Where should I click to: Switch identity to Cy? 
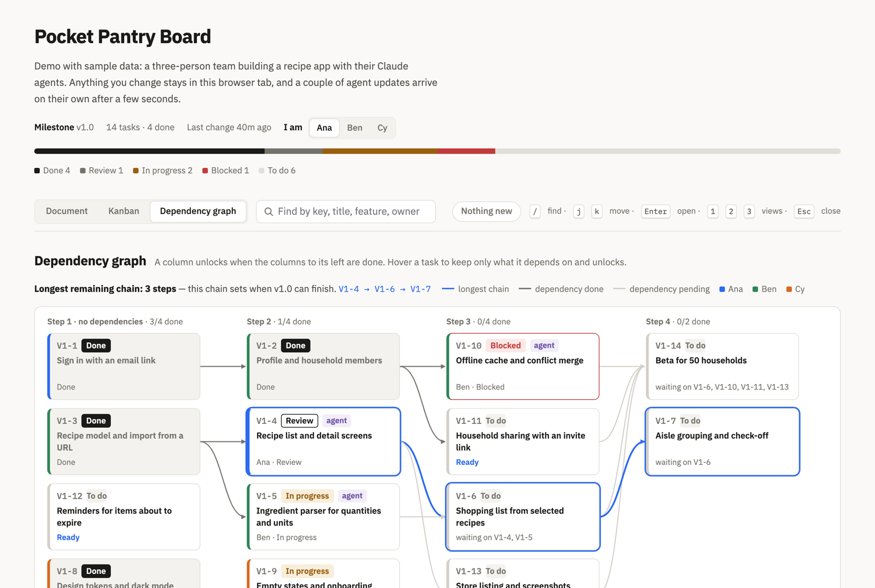[382, 127]
